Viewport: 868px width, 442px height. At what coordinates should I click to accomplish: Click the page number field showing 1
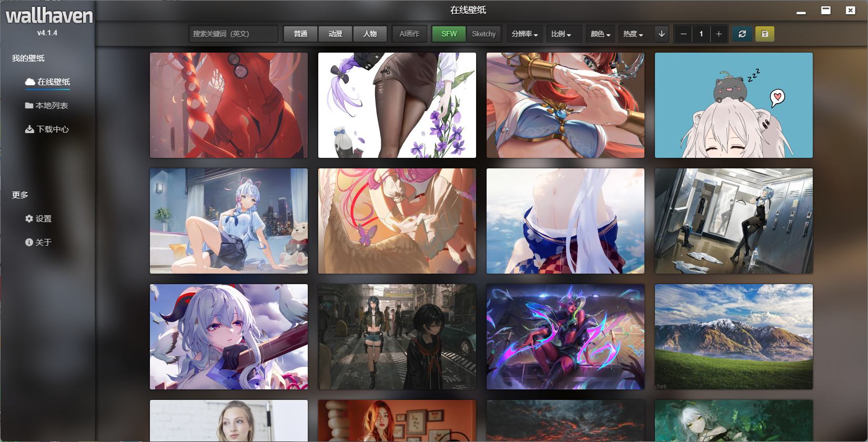(x=701, y=34)
